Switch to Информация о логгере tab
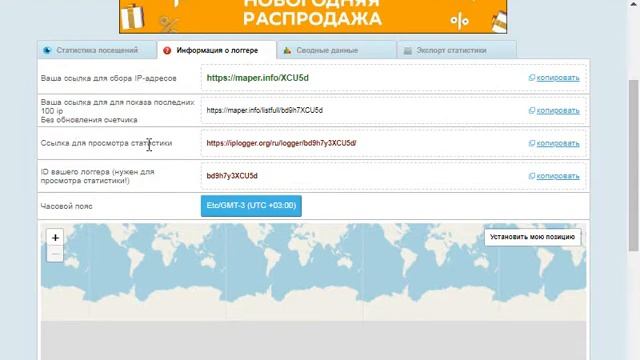 tap(216, 50)
